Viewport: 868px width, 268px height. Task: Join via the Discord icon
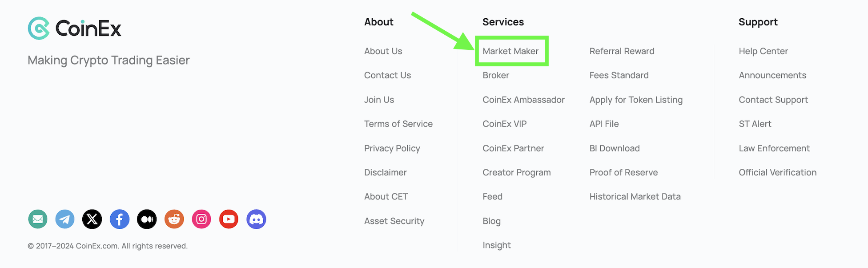[256, 219]
